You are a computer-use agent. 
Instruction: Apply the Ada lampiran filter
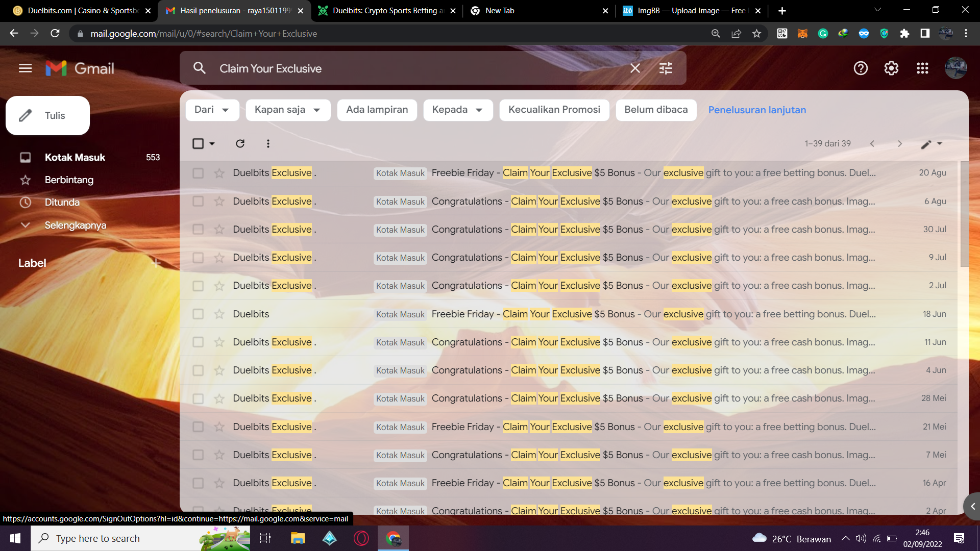click(377, 110)
